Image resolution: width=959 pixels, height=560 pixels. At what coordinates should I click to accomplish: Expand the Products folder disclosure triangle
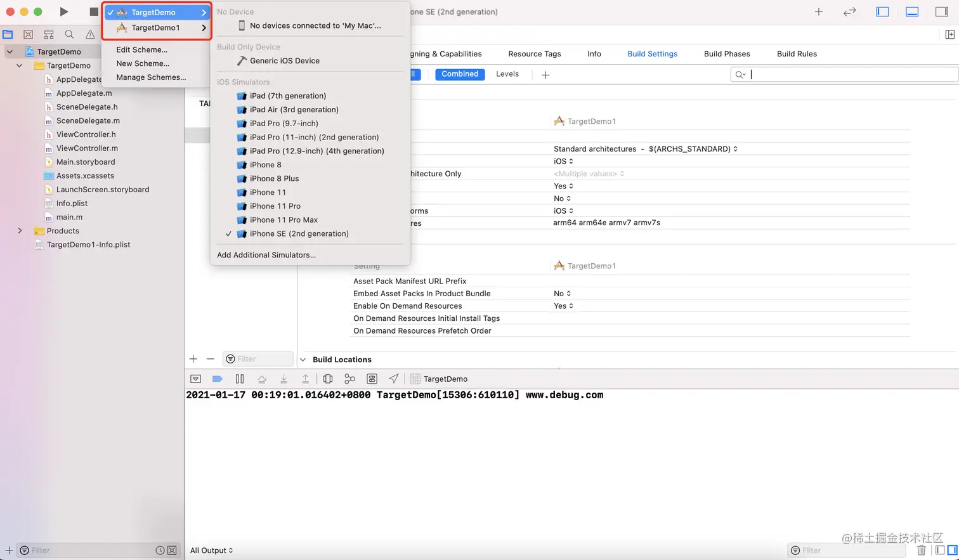(x=20, y=231)
